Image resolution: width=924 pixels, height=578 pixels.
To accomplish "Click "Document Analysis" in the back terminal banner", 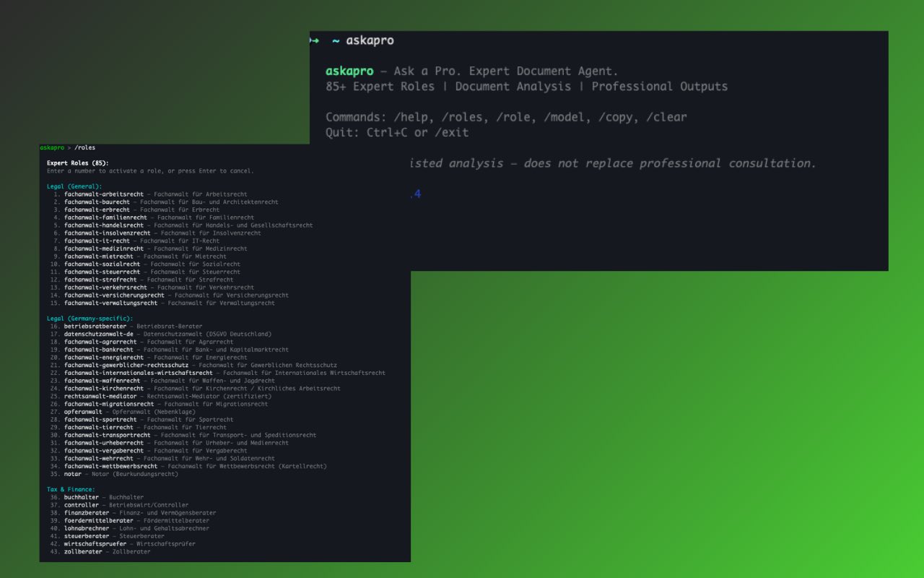I will pyautogui.click(x=513, y=87).
